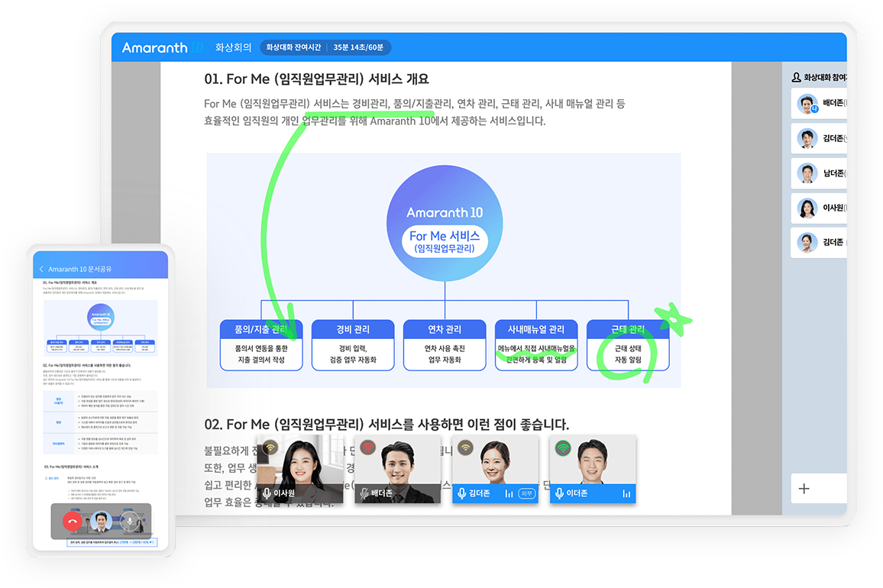Check the red no-signal icon on 배더존's video

point(368,447)
